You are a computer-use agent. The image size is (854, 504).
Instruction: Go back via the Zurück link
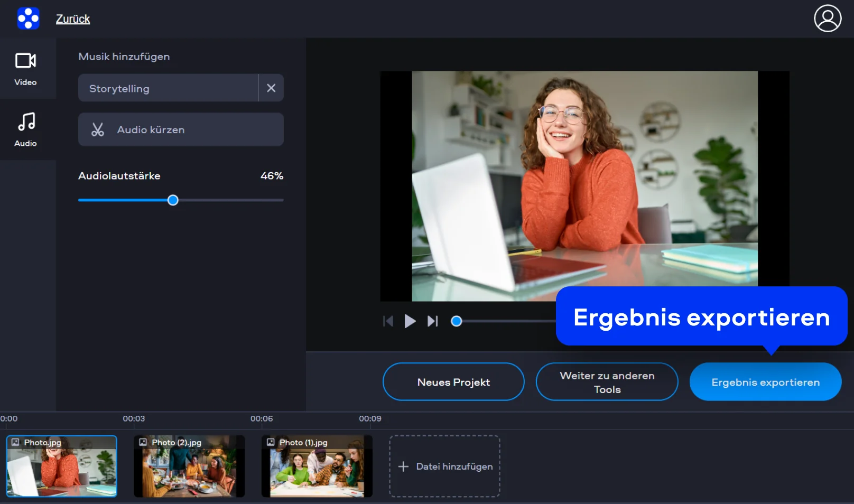[73, 19]
